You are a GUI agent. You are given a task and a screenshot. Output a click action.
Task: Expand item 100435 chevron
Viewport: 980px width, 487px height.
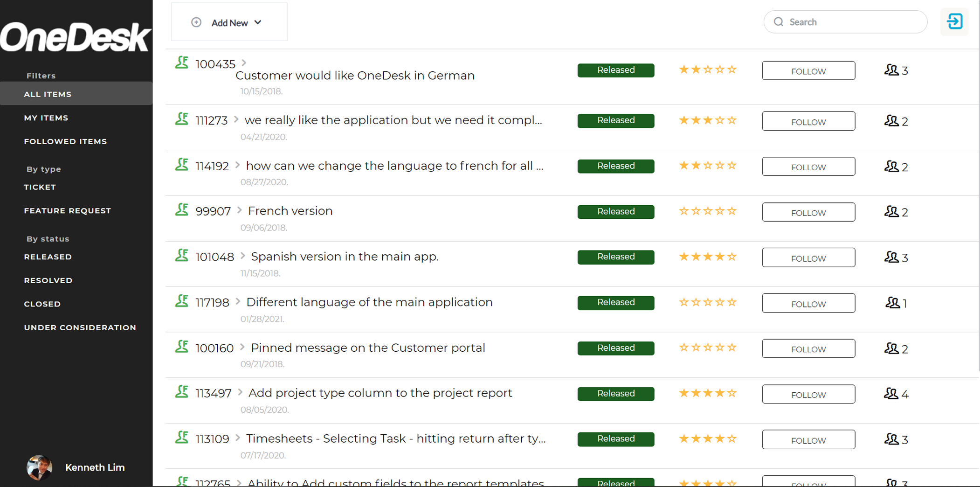244,63
